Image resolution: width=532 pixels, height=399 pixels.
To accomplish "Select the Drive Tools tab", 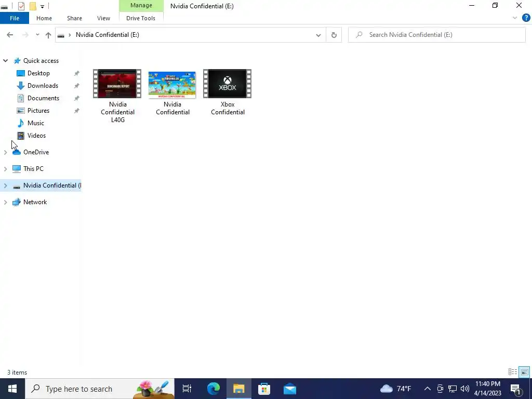I will 141,18.
